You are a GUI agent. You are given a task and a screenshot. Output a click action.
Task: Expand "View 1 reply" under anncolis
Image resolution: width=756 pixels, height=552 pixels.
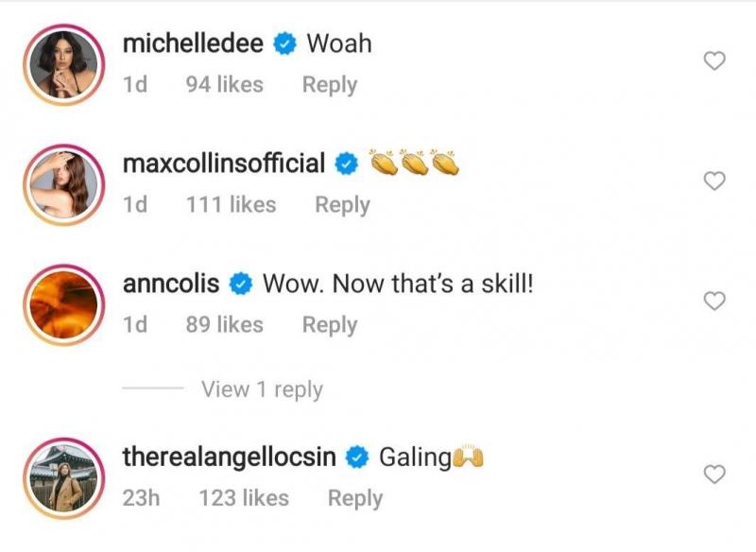coord(262,389)
